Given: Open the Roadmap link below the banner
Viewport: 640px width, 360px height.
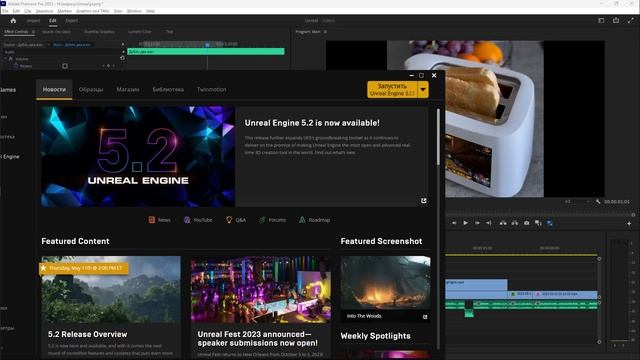Looking at the screenshot, I should pos(314,220).
